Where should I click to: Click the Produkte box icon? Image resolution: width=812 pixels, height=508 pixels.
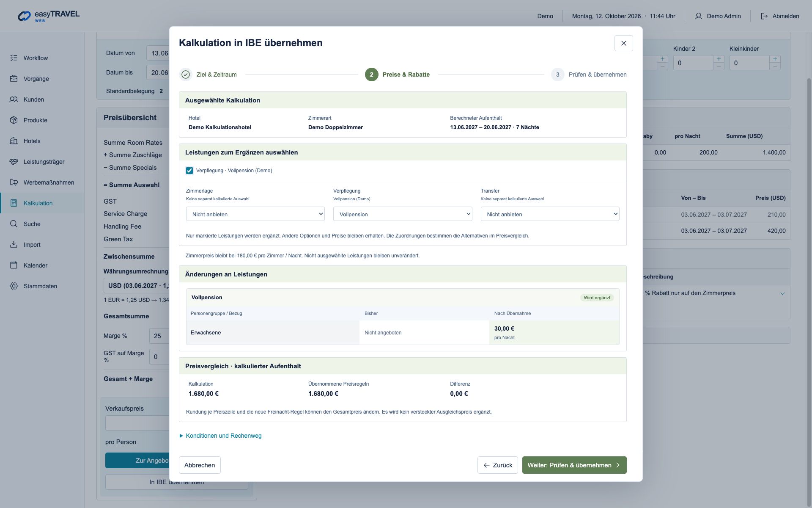[x=14, y=120]
